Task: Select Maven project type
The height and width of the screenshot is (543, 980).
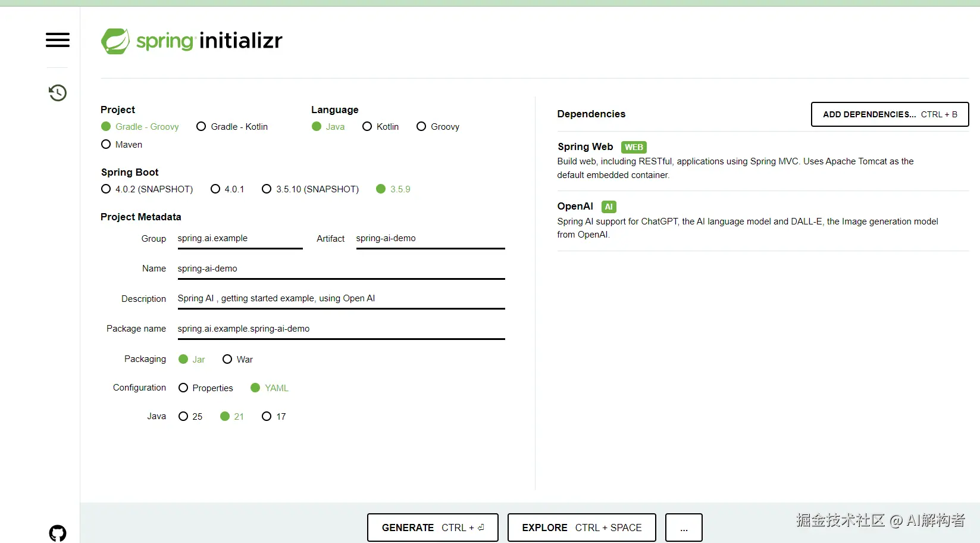Action: pos(121,145)
